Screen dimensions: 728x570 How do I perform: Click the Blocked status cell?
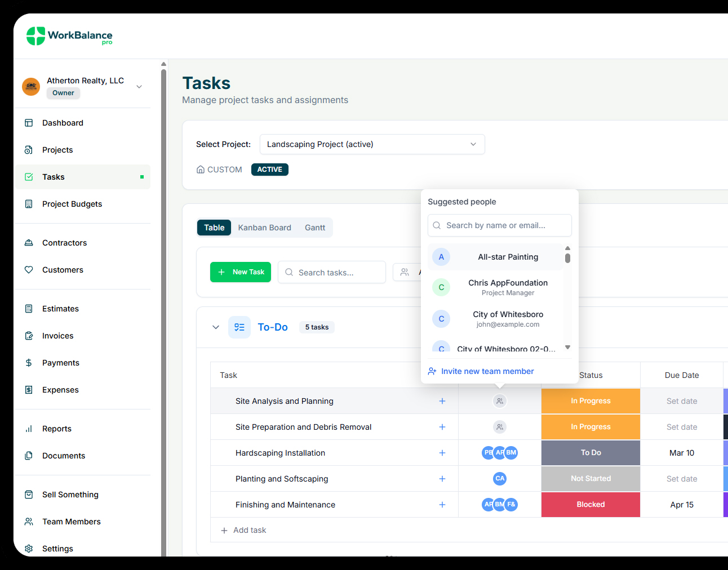click(x=591, y=505)
